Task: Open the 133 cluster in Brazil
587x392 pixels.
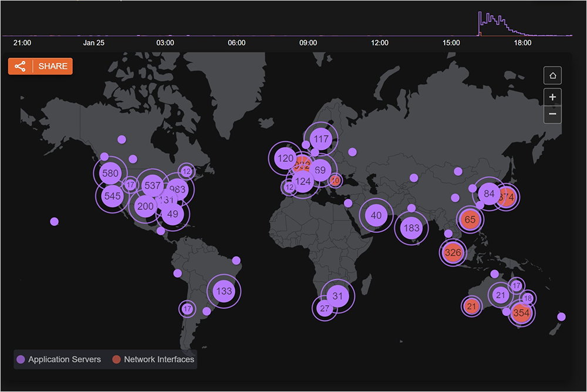Action: pyautogui.click(x=224, y=291)
